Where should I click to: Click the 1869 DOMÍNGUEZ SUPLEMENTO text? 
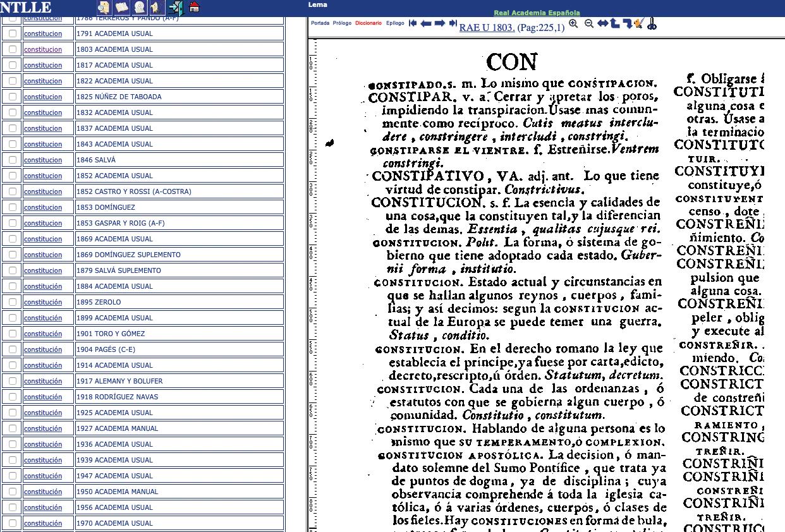pyautogui.click(x=128, y=255)
